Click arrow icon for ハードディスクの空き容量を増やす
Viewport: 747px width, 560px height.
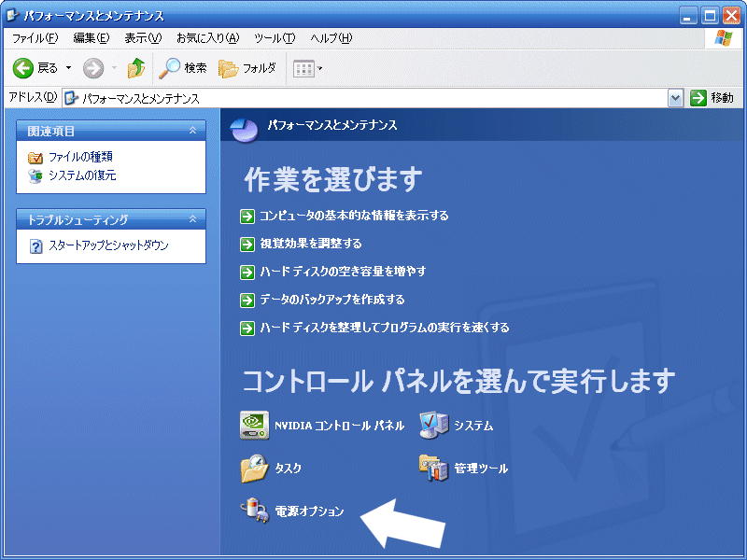click(247, 273)
